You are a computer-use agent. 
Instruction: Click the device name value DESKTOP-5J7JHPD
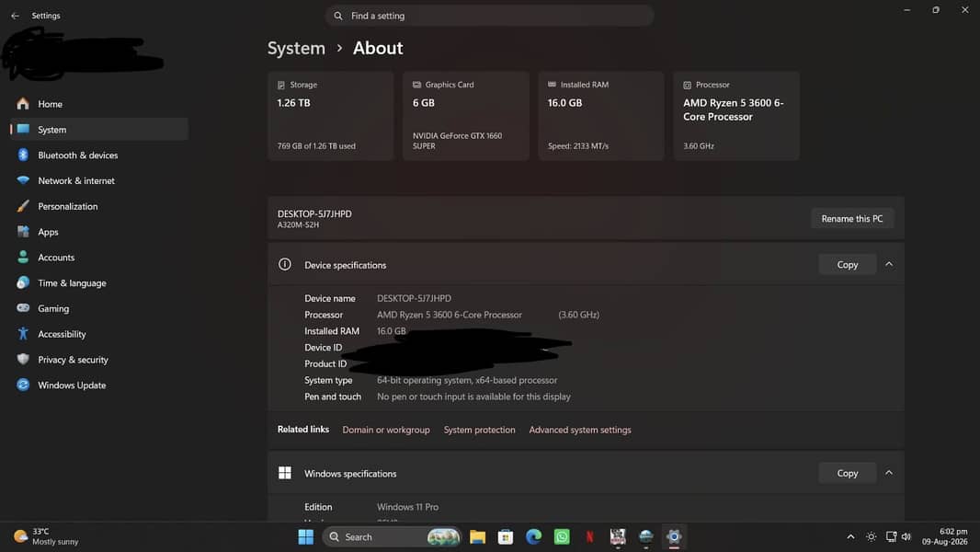pyautogui.click(x=414, y=299)
